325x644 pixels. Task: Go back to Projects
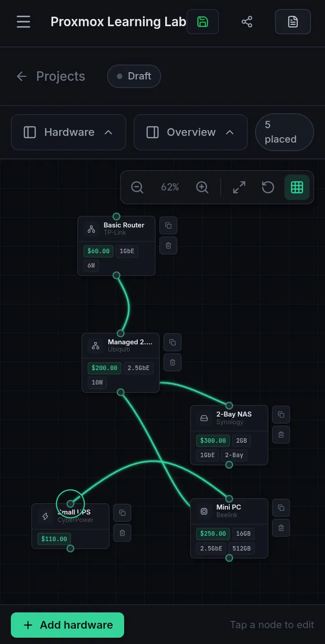coord(51,76)
